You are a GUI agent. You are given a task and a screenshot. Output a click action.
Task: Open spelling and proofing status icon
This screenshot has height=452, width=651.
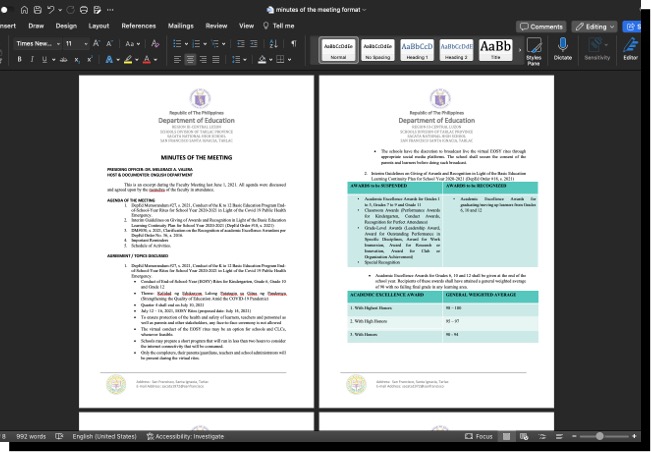[59, 436]
